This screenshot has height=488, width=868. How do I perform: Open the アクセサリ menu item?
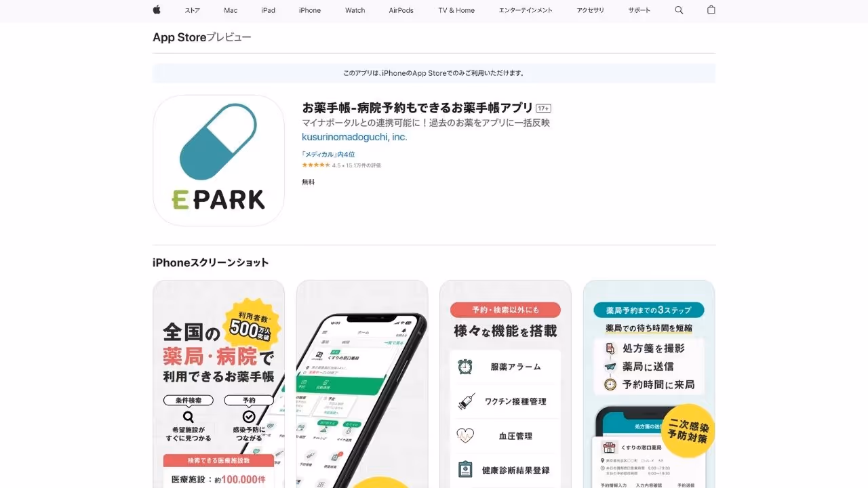tap(591, 10)
